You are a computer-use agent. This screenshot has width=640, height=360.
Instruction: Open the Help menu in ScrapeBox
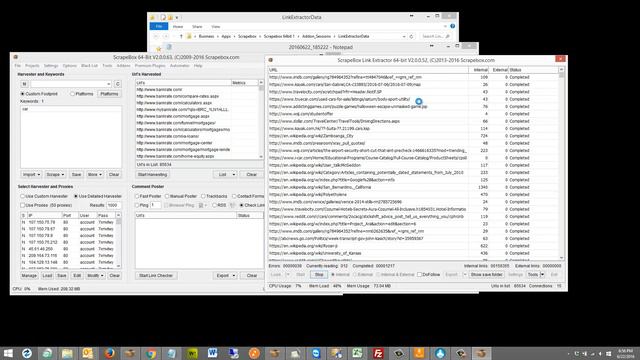198,66
